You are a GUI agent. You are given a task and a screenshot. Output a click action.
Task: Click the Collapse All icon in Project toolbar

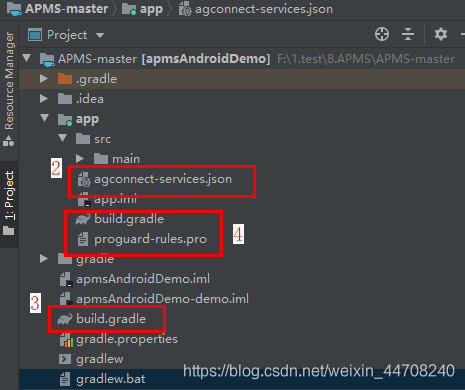[408, 34]
